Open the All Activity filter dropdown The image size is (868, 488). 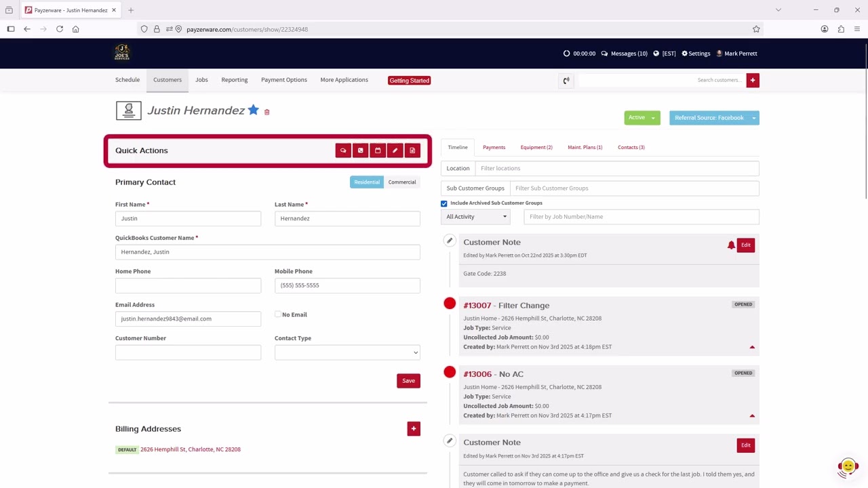point(475,217)
